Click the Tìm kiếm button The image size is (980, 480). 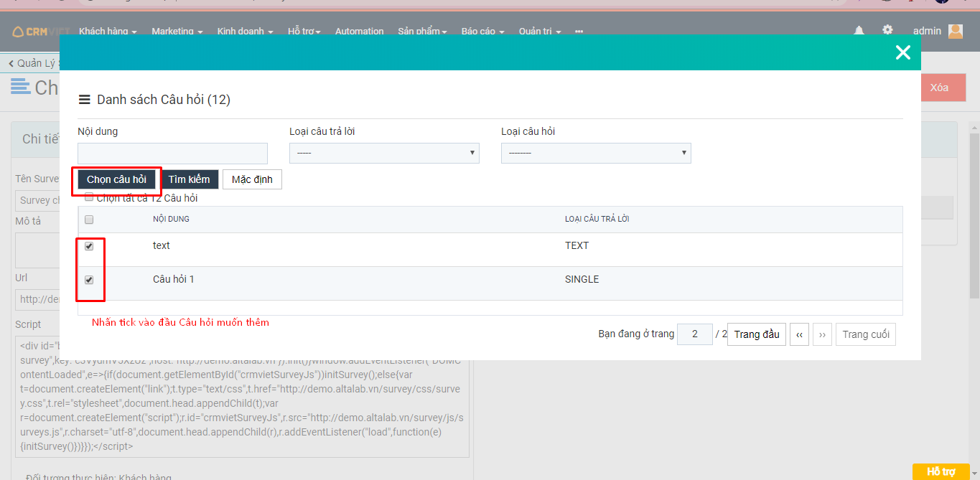point(190,179)
